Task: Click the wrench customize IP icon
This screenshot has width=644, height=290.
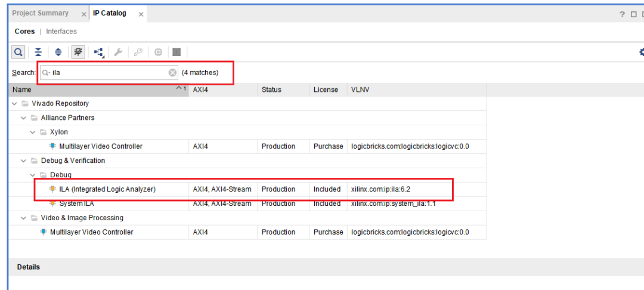Action: [118, 52]
